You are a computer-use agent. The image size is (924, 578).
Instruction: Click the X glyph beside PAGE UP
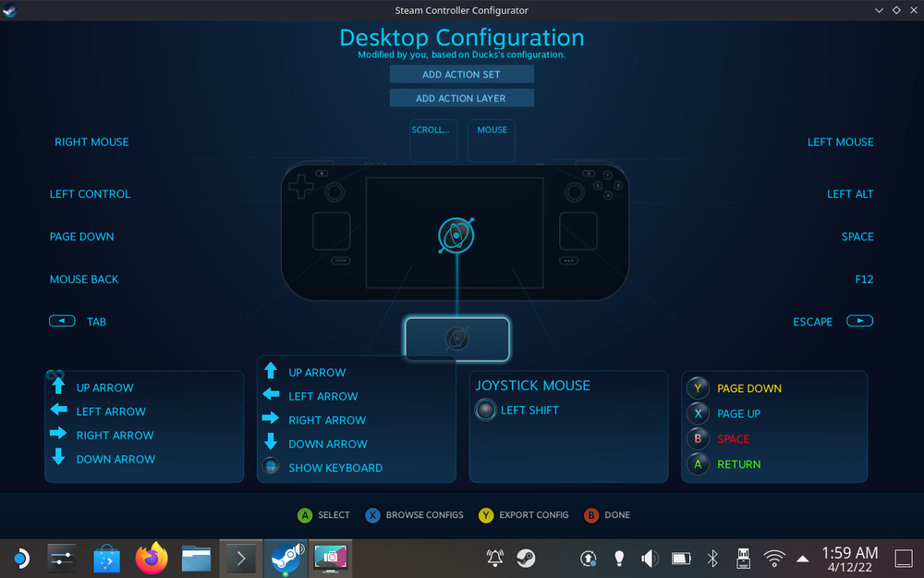[x=698, y=413]
